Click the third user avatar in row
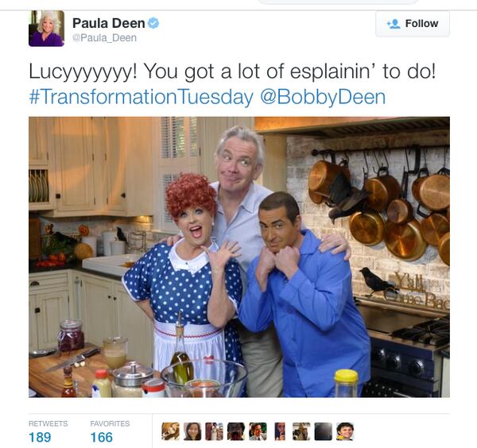Screen dimensions: 477x448 click(x=214, y=431)
